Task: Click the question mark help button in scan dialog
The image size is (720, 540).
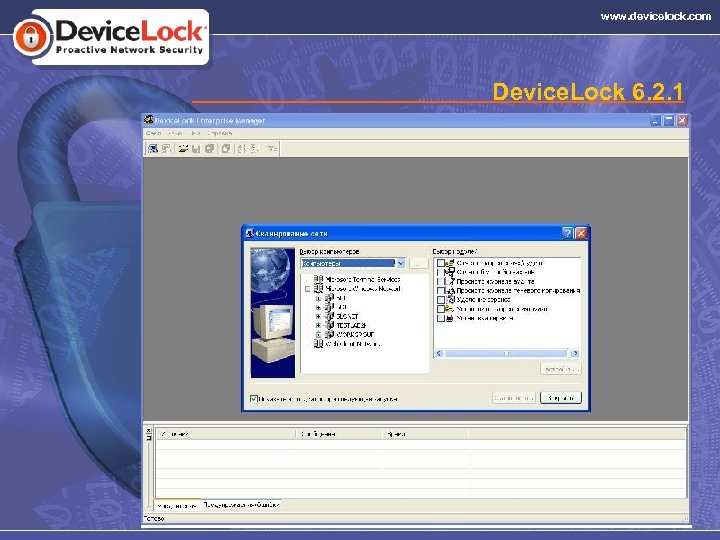Action: (x=568, y=233)
